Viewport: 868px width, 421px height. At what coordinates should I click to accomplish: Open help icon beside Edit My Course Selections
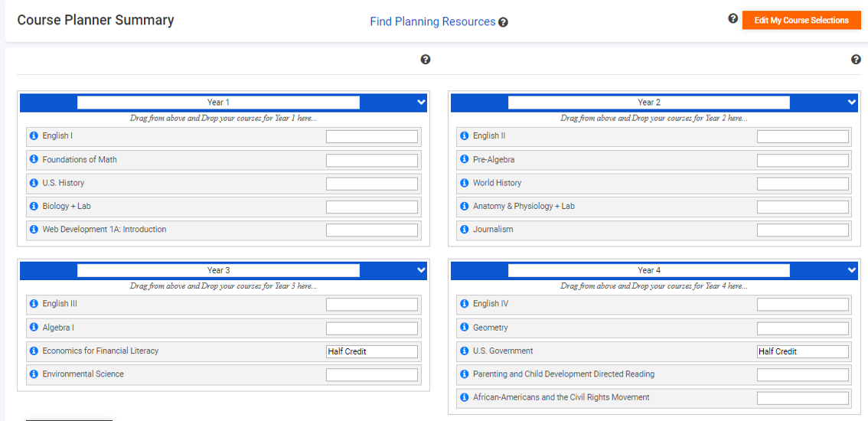(x=733, y=19)
